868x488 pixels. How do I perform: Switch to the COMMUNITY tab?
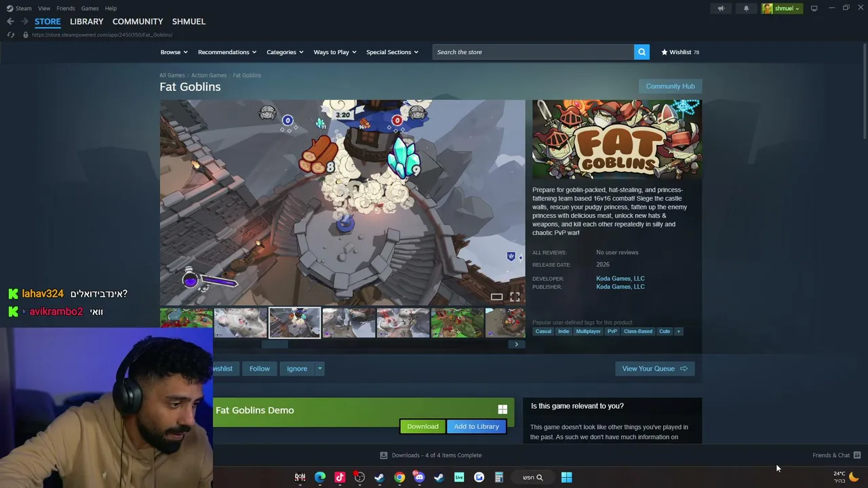click(138, 22)
